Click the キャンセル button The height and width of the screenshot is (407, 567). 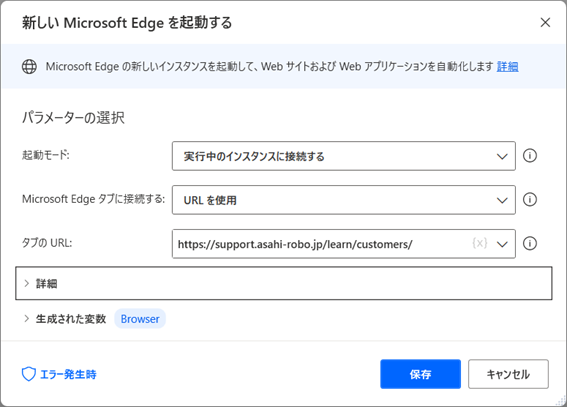[508, 374]
